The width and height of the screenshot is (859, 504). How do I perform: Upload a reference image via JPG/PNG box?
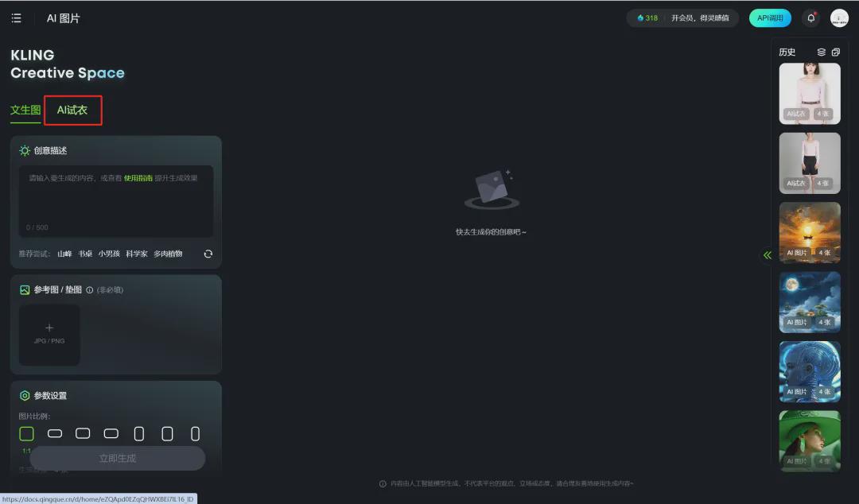tap(49, 335)
